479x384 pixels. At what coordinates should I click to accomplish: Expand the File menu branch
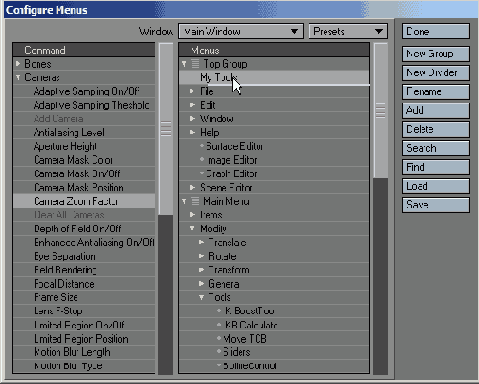192,91
